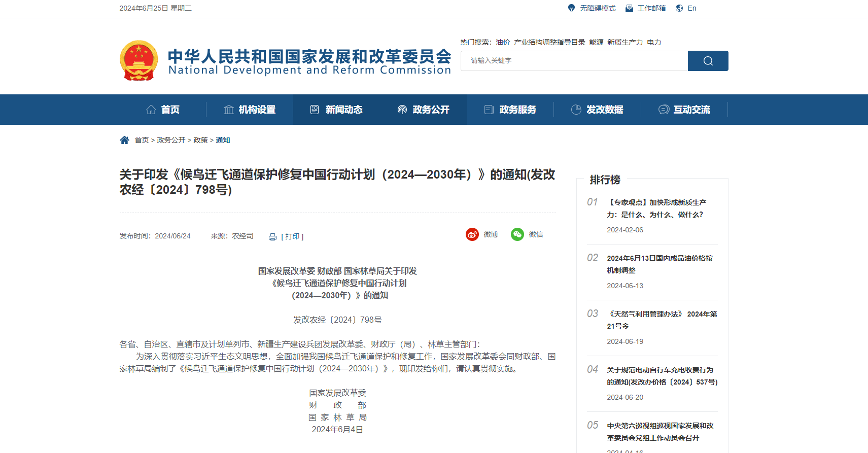The width and height of the screenshot is (868, 453).
Task: Click the 首页 navigation item
Action: 163,110
